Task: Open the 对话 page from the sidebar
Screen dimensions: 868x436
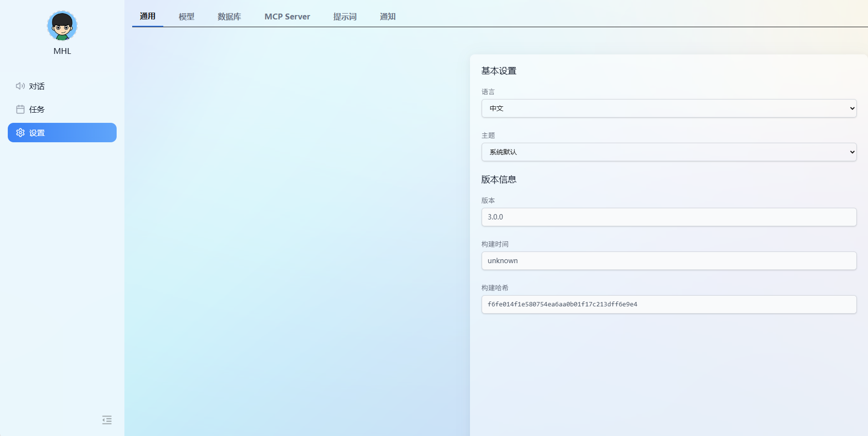Action: [37, 86]
